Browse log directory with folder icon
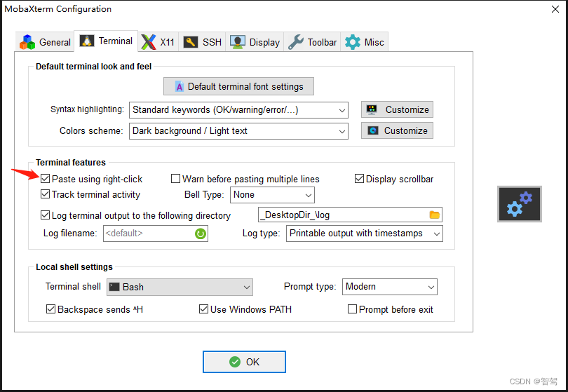Image resolution: width=568 pixels, height=392 pixels. coord(435,215)
